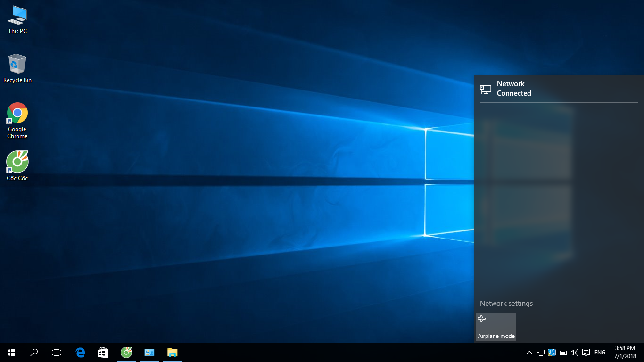Click the network icon in system tray
The image size is (644, 362).
(x=540, y=352)
